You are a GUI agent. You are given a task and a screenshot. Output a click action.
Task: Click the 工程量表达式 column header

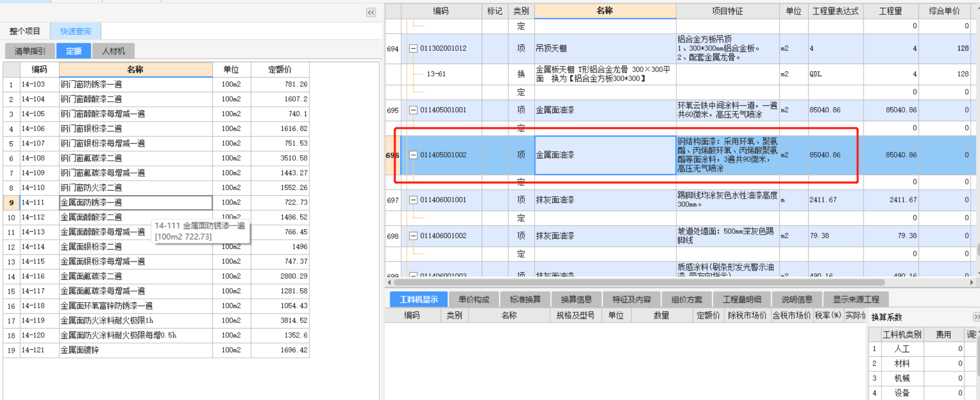(835, 11)
